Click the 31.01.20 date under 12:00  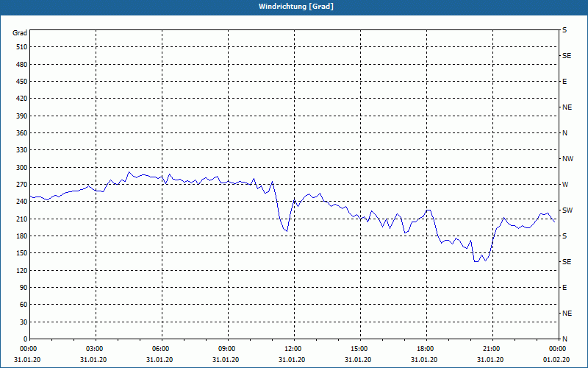(292, 360)
